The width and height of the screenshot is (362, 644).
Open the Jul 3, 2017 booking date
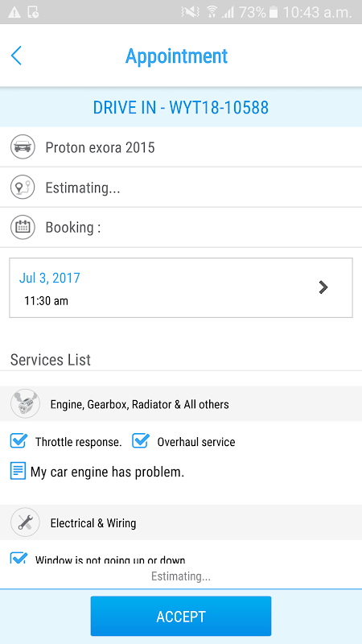pyautogui.click(x=50, y=278)
